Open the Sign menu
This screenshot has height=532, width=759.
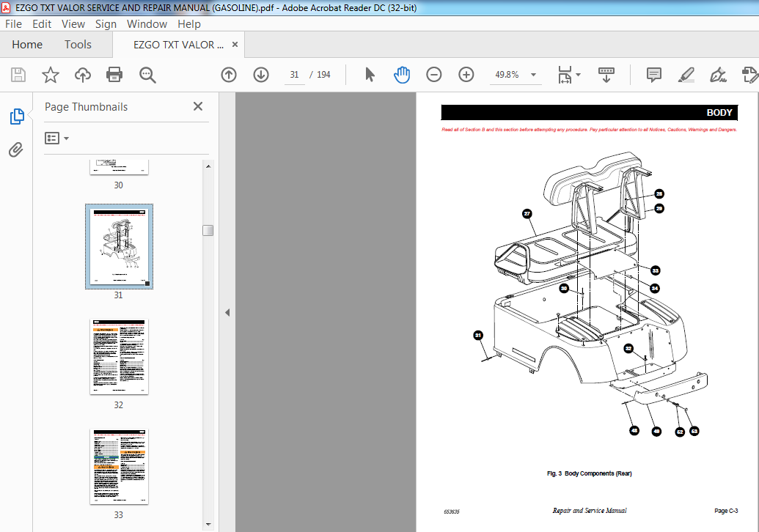[106, 23]
